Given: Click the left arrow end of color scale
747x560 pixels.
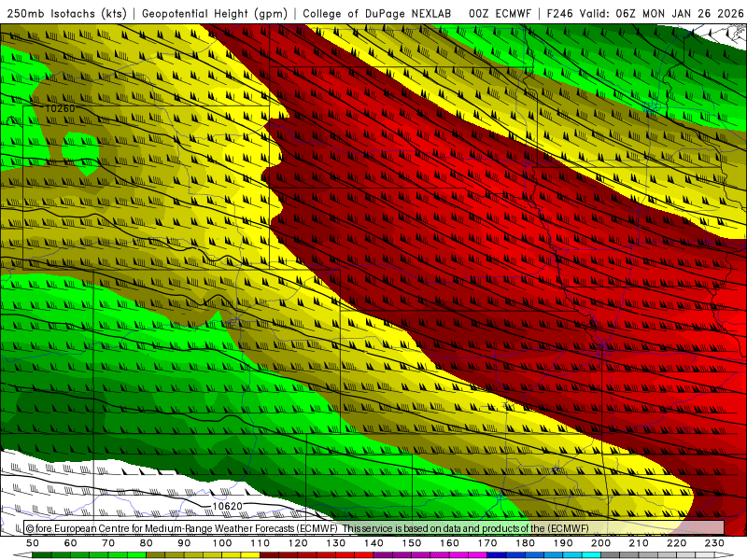Looking at the screenshot, I should pyautogui.click(x=22, y=555).
